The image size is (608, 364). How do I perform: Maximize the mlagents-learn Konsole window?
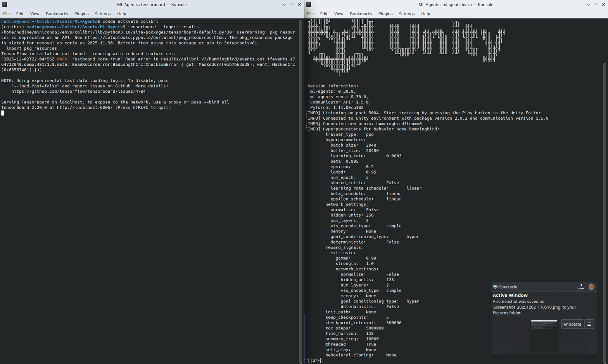(596, 5)
